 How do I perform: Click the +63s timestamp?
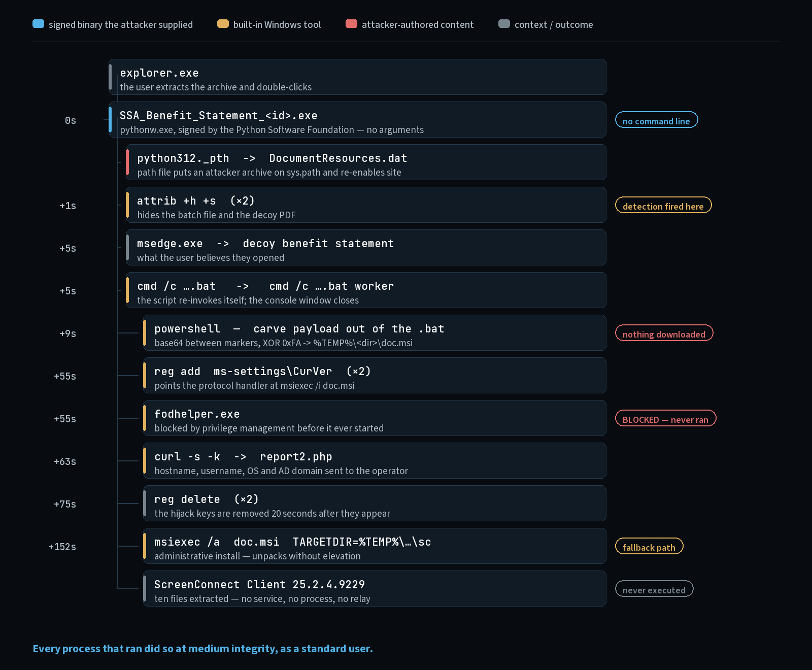[65, 461]
